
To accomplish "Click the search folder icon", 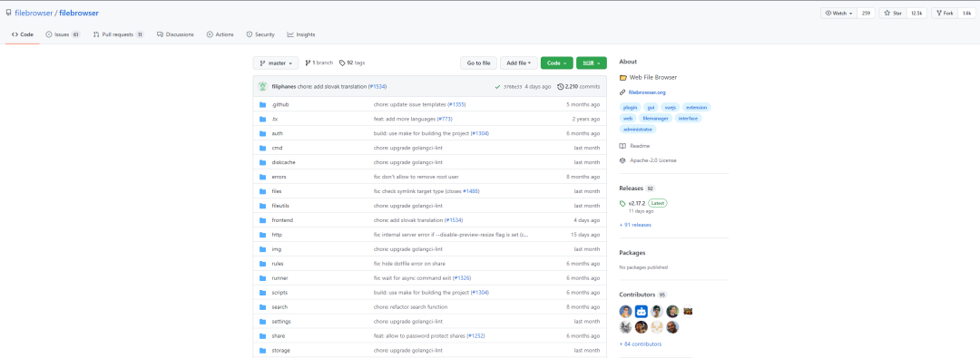I will (x=262, y=306).
